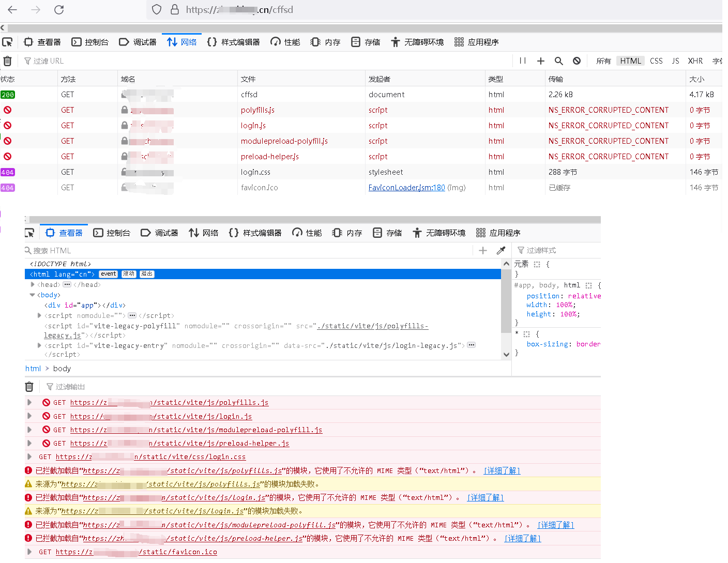Viewport: 728px width, 563px height.
Task: Toggle selector highlighter for #app, body, html
Action: (588, 285)
